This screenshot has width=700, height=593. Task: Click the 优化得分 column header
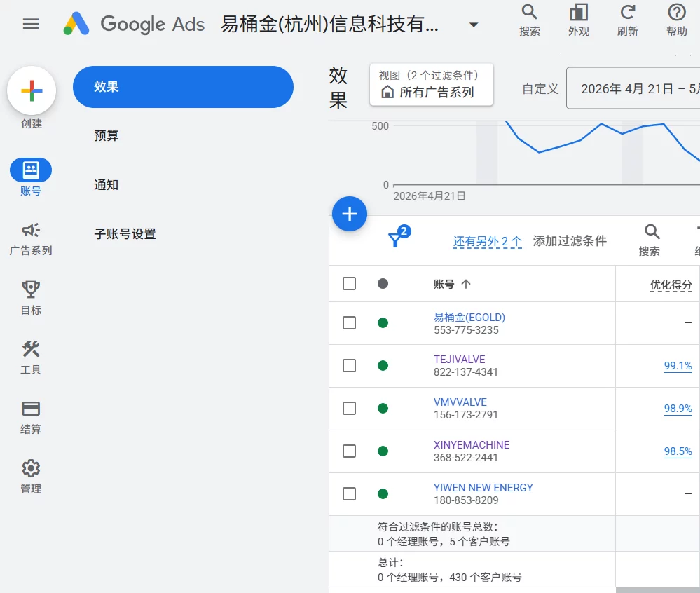pos(671,285)
